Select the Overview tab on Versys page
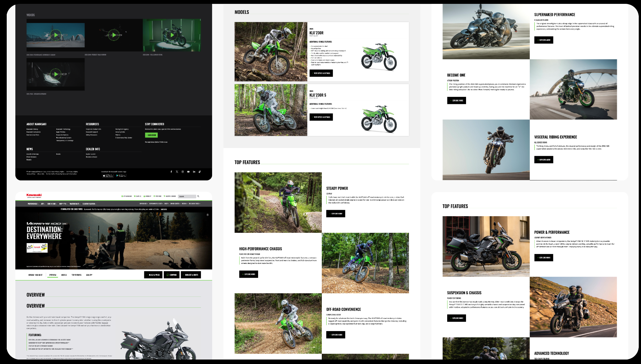Screen dimensions: 641x364 53,275
